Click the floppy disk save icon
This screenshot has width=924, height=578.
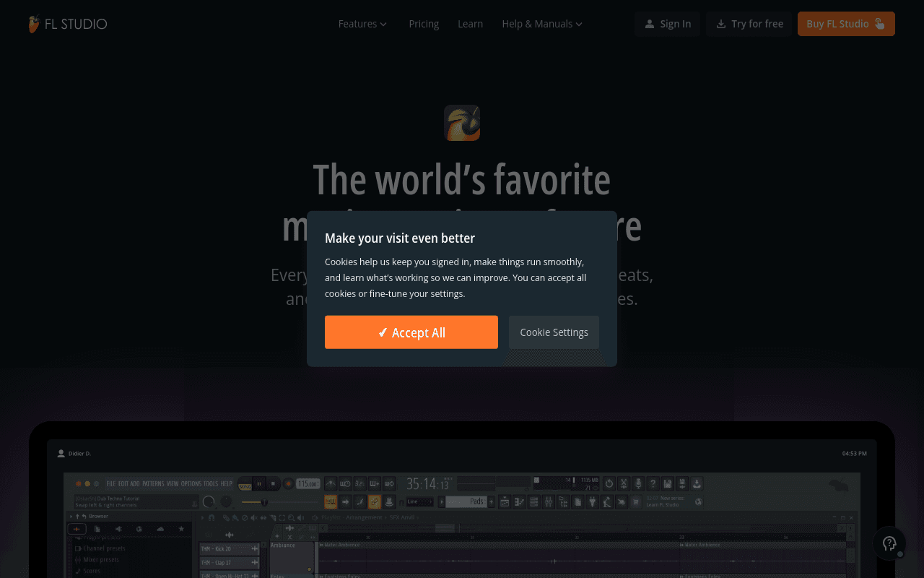click(x=668, y=483)
